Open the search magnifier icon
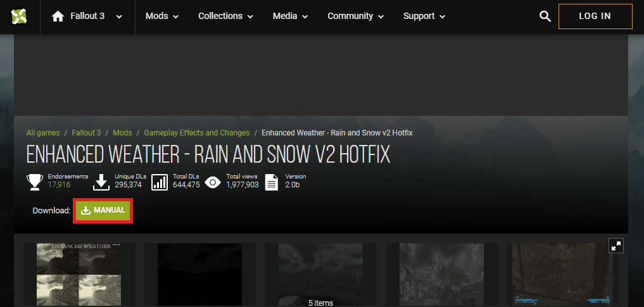Viewport: 644px width, 307px height. click(545, 16)
